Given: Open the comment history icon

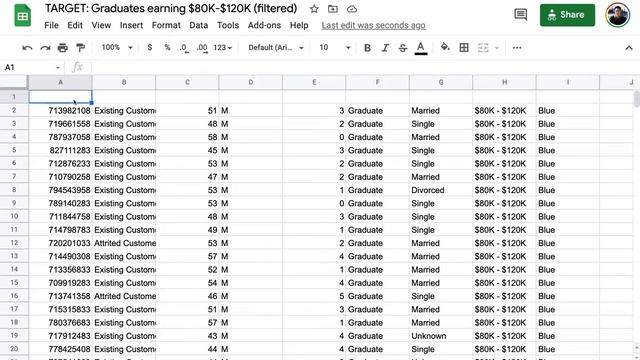Looking at the screenshot, I should pos(520,15).
